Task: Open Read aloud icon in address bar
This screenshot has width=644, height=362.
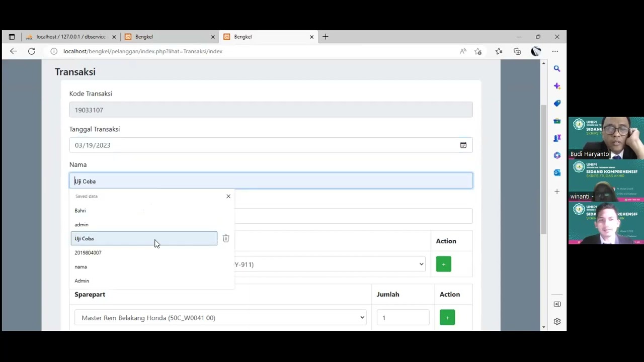Action: click(463, 51)
